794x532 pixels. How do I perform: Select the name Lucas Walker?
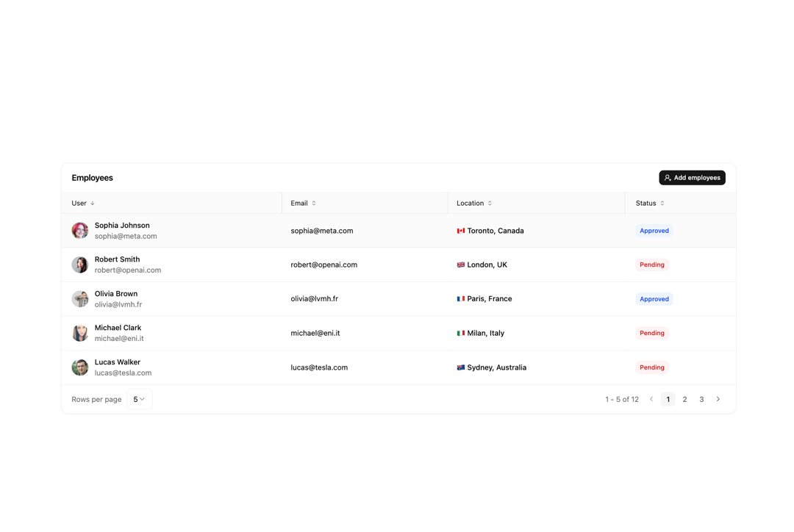point(118,362)
